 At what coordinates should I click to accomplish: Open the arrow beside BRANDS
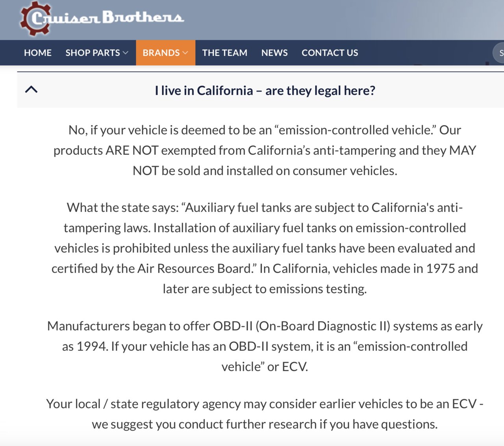[185, 53]
